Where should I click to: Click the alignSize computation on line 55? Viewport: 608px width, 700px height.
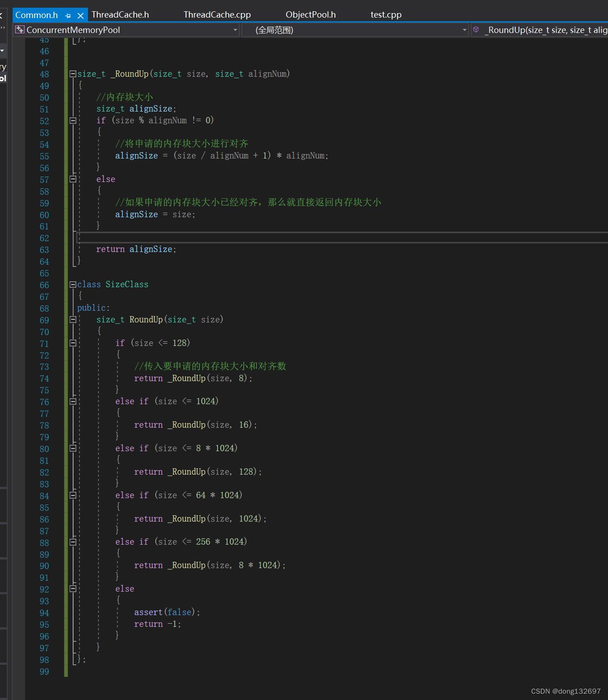tap(222, 156)
